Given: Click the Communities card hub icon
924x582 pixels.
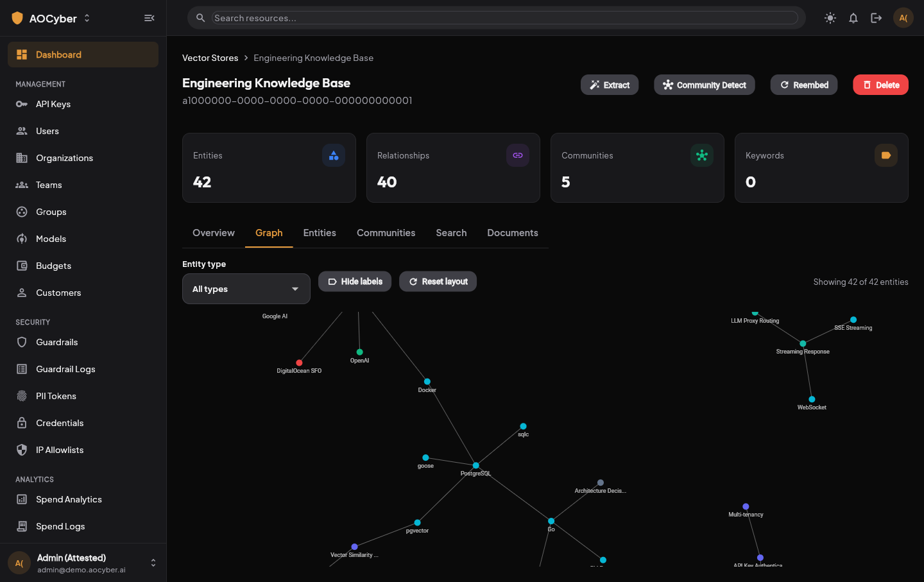Looking at the screenshot, I should [702, 155].
